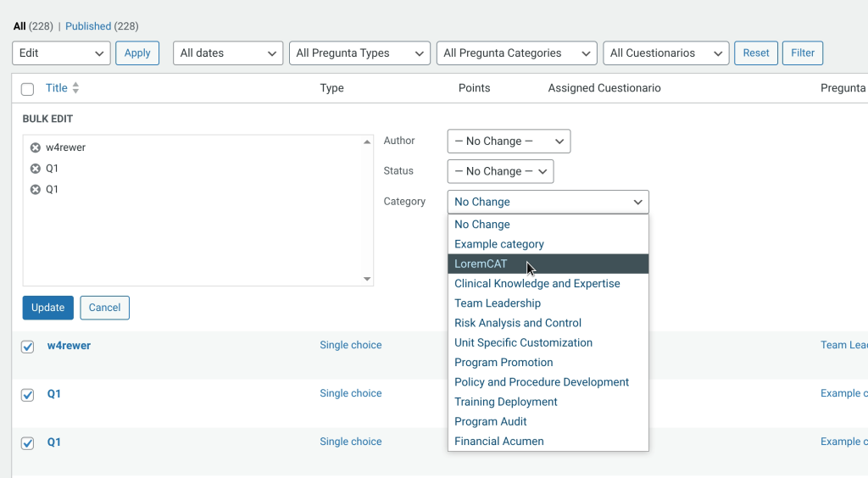Click the bulk edit list scroll-up arrow
This screenshot has height=478, width=868.
(367, 142)
